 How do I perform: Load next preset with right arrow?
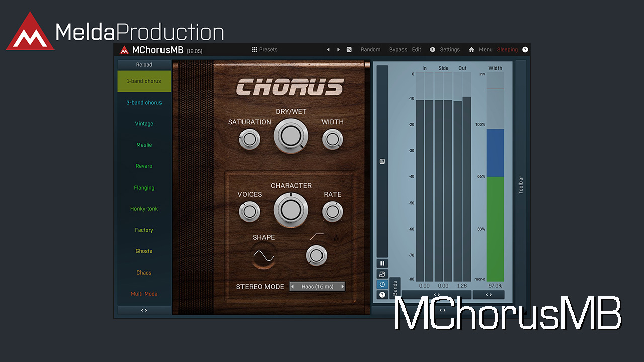click(338, 50)
